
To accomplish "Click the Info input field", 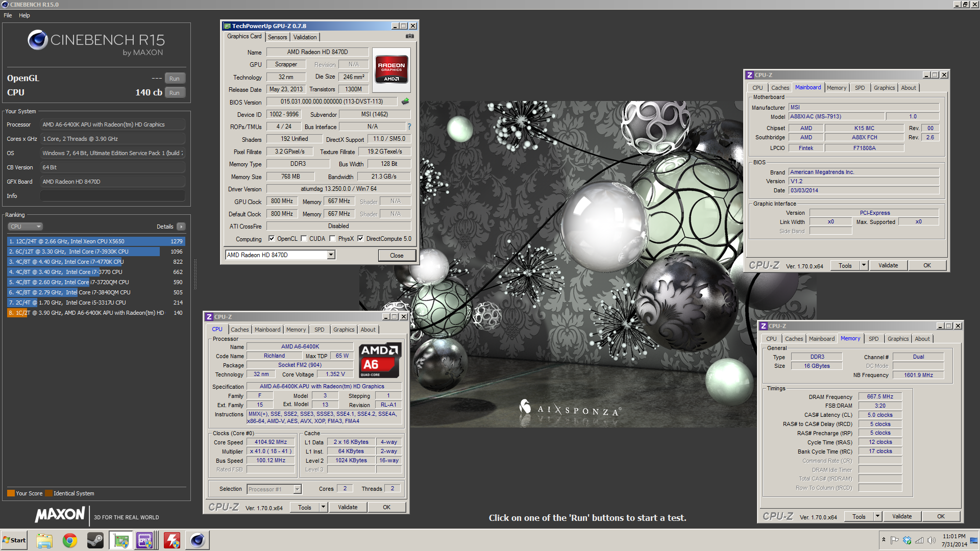I will tap(112, 196).
